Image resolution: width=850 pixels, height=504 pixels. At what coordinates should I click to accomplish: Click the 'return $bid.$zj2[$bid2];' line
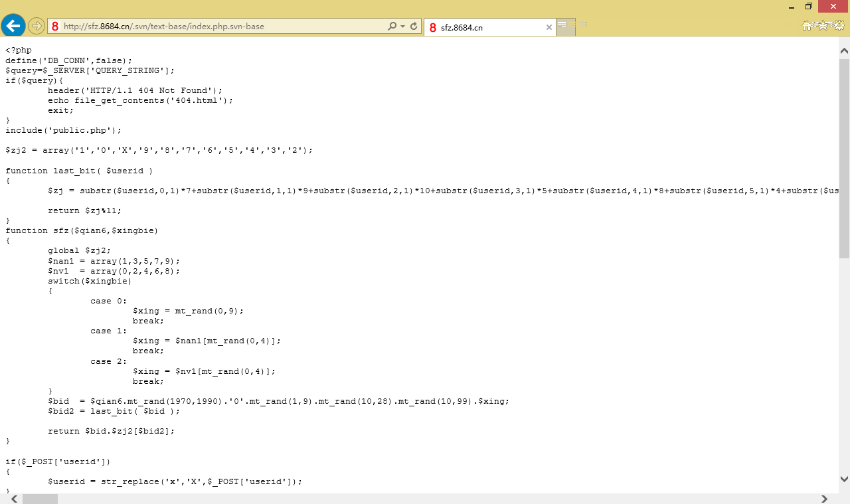[112, 431]
